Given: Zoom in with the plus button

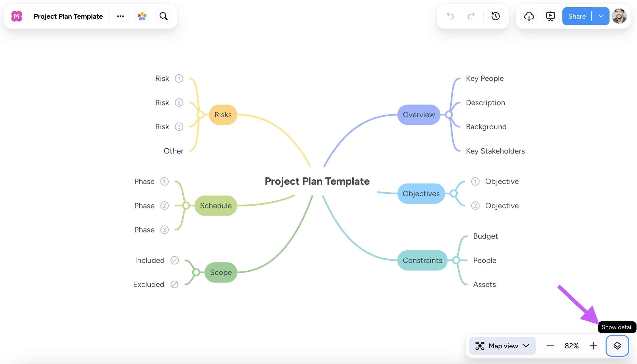Looking at the screenshot, I should coord(593,346).
